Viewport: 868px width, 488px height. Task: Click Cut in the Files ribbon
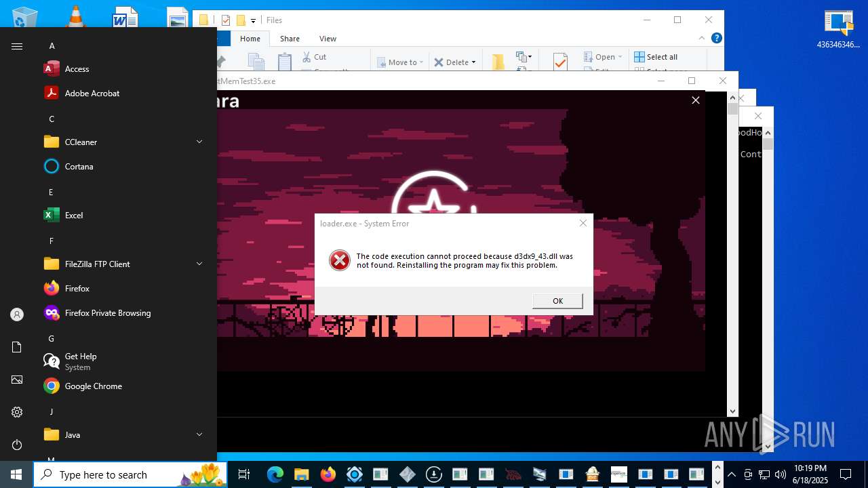pos(314,57)
